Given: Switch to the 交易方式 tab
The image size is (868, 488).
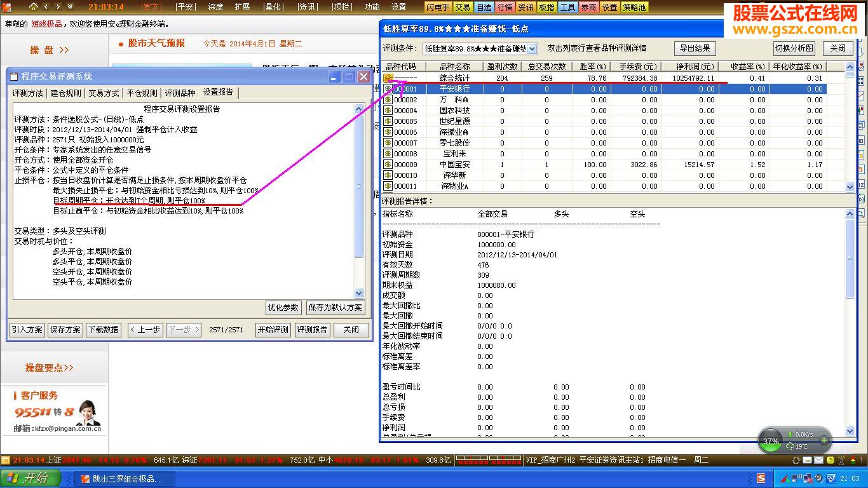Looking at the screenshot, I should pos(104,93).
